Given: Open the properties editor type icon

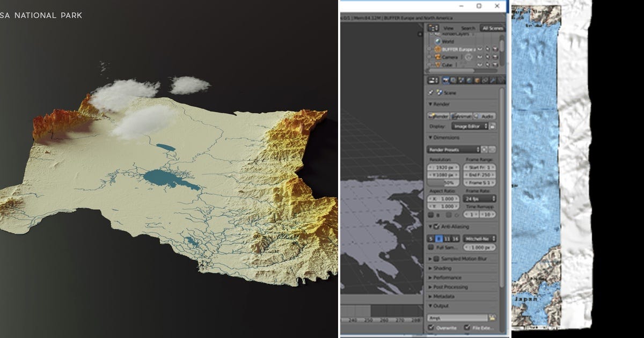Looking at the screenshot, I should [x=433, y=80].
